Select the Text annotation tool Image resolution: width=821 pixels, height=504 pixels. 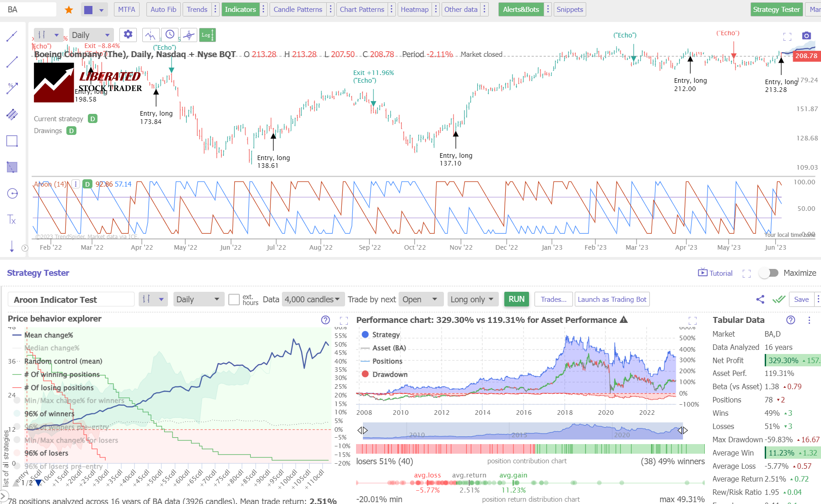pyautogui.click(x=11, y=220)
